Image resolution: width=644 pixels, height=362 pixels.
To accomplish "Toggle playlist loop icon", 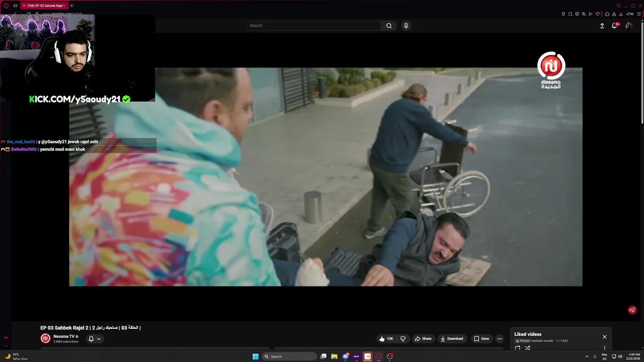I will [517, 347].
